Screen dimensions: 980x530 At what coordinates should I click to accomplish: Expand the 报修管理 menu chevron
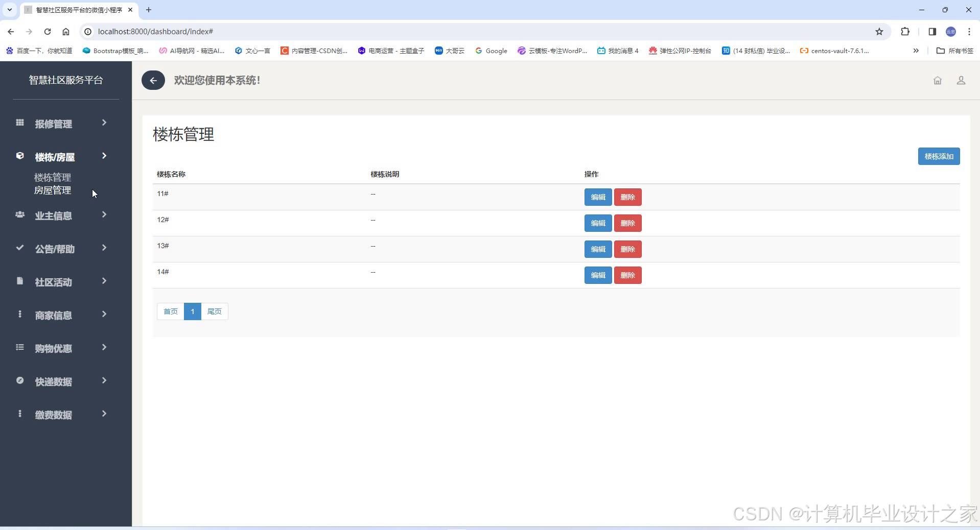104,123
